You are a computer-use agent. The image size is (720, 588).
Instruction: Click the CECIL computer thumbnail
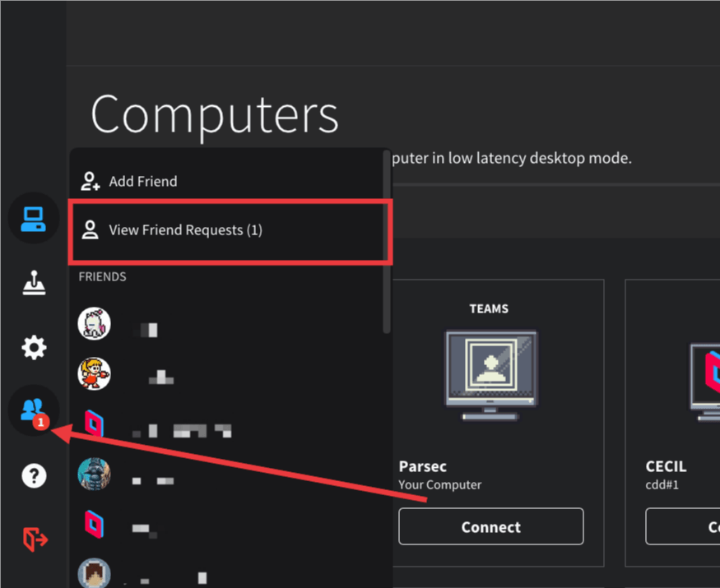704,378
